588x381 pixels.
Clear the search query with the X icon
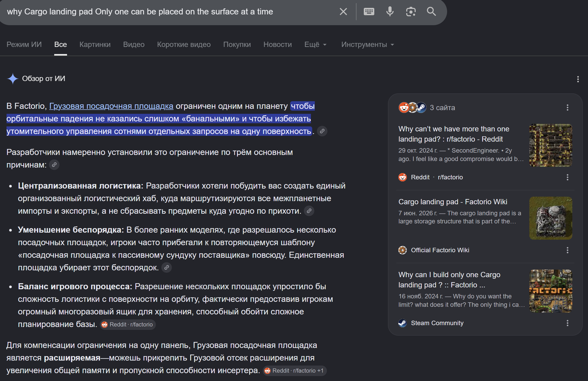tap(343, 12)
